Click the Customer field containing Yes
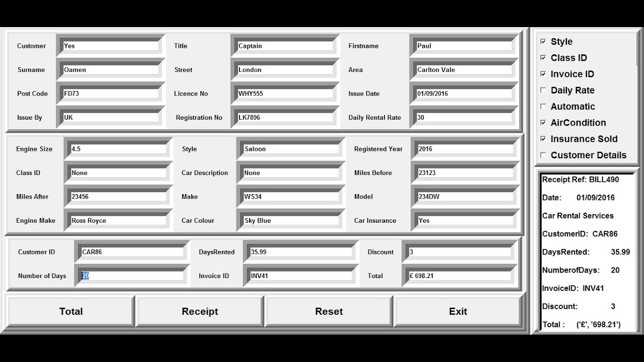This screenshot has width=644, height=362. (x=110, y=46)
